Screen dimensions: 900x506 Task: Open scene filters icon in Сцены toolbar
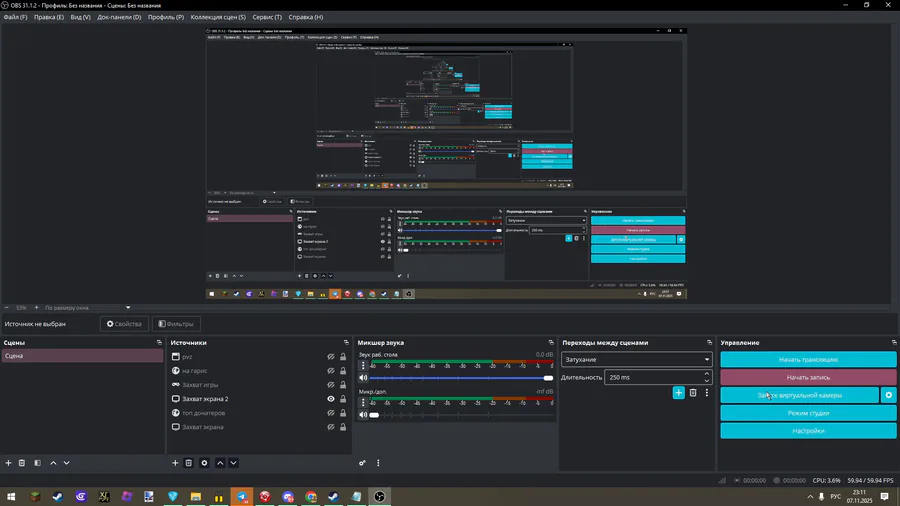click(x=37, y=463)
